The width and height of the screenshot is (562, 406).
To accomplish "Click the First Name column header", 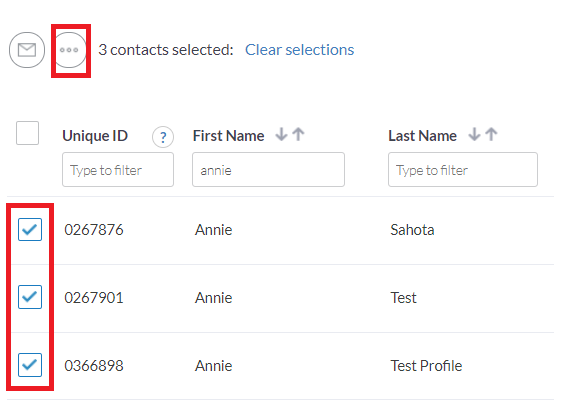I will click(229, 136).
